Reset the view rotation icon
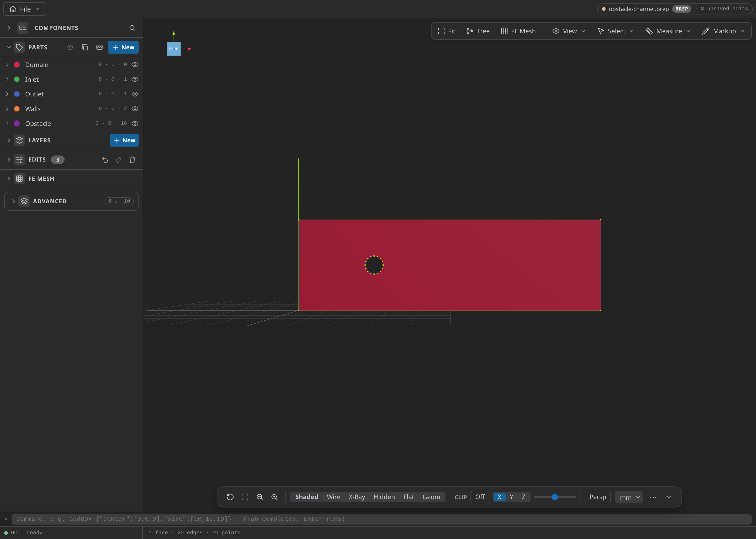Screen dimensions: 756x539 [230, 497]
